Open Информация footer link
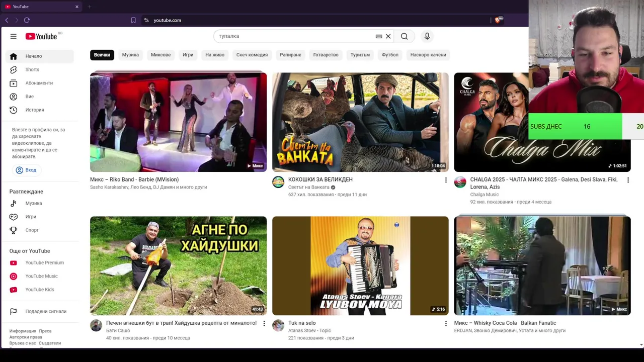 (23, 331)
